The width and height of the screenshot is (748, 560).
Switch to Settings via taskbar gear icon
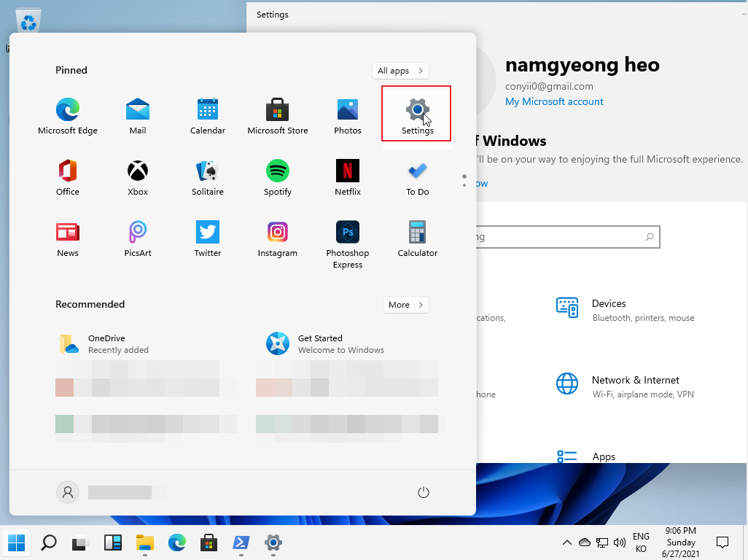273,542
